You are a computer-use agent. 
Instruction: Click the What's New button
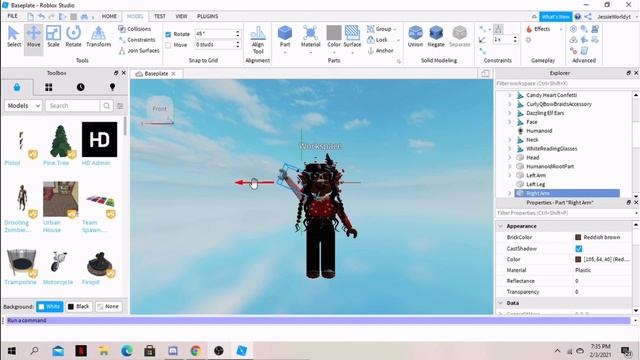(x=556, y=17)
